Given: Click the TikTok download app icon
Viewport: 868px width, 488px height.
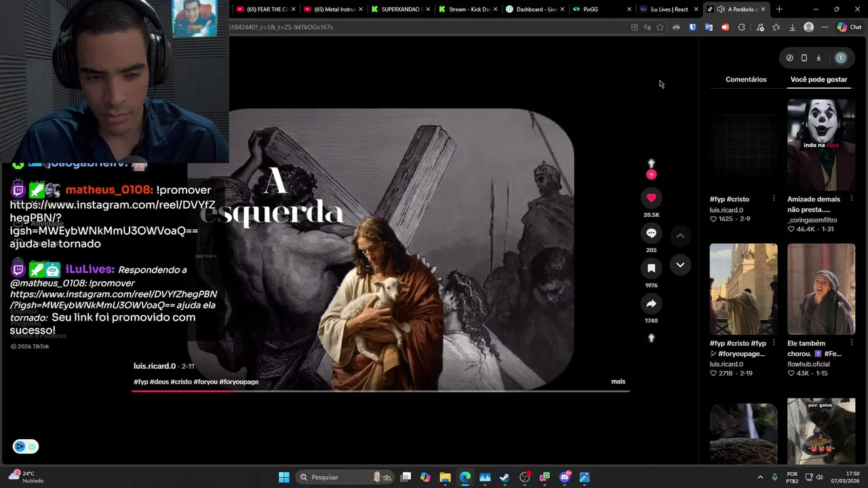Looking at the screenshot, I should 818,58.
